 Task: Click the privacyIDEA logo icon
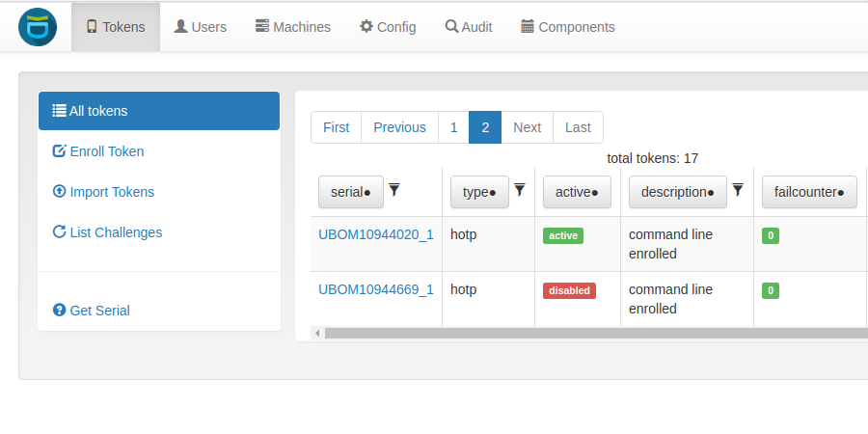tap(37, 26)
